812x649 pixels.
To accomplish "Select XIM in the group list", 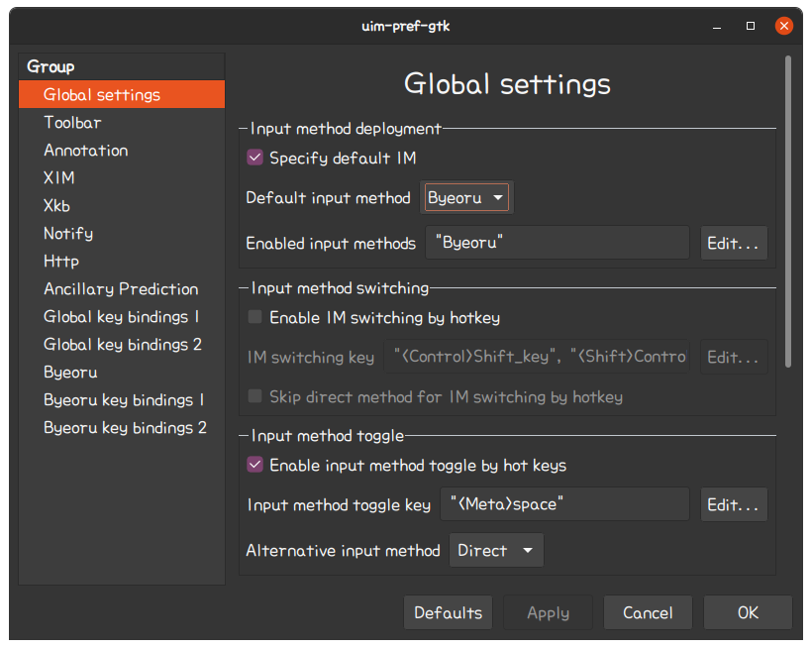I will (122, 177).
